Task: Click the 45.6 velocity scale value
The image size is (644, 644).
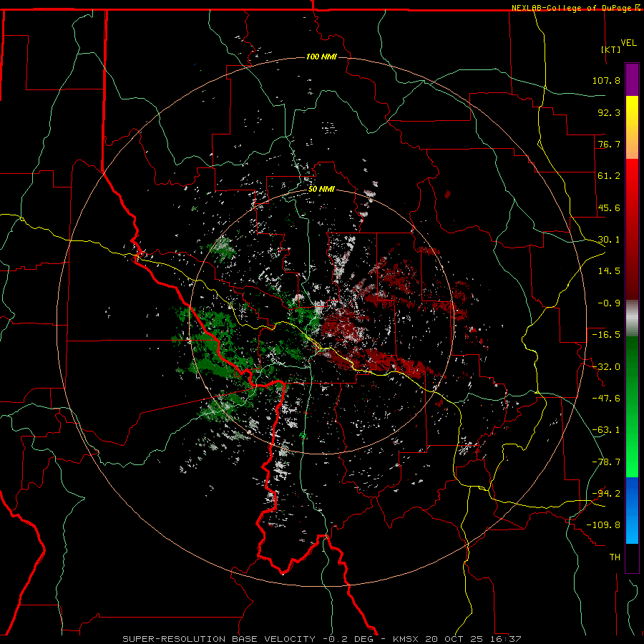Action: click(609, 208)
